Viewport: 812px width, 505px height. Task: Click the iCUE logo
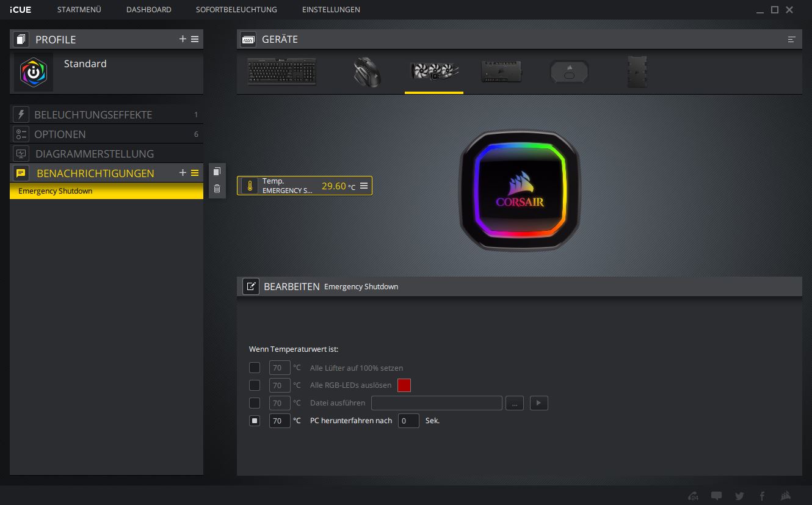tap(21, 10)
